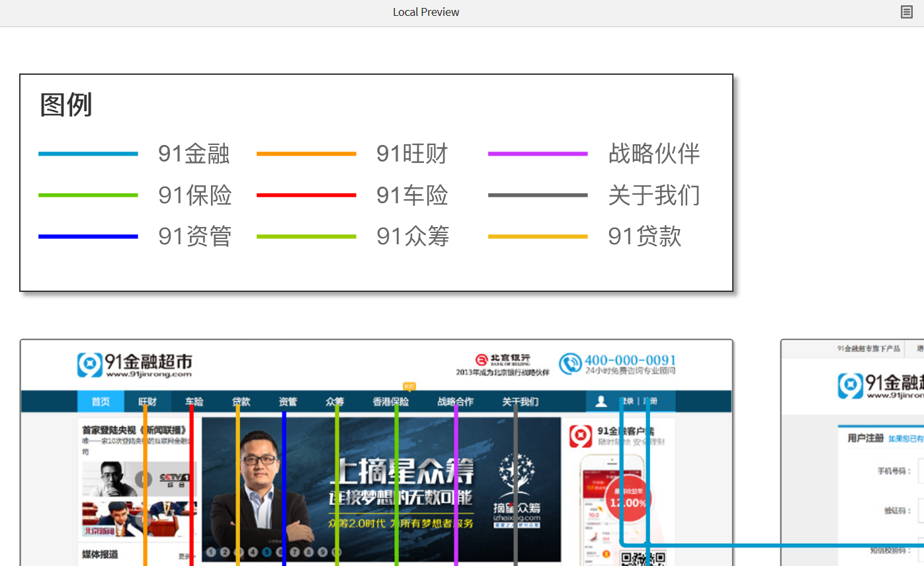Image resolution: width=924 pixels, height=566 pixels.
Task: Click the 短信校验码 field label
Action: (x=891, y=549)
